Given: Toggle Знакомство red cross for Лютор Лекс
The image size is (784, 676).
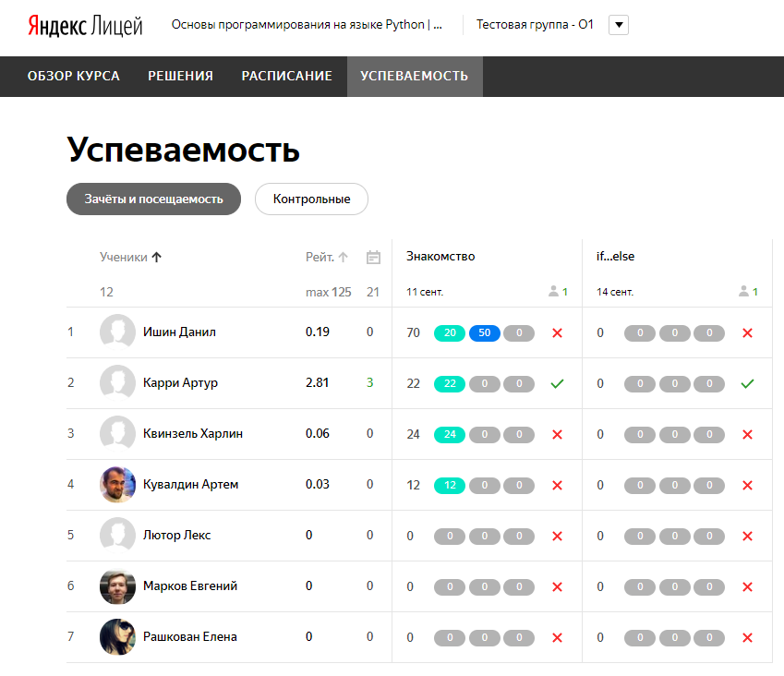Looking at the screenshot, I should point(557,536).
